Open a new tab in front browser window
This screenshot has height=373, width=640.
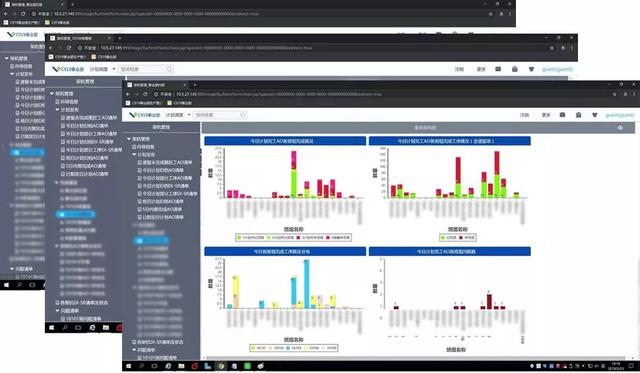[x=195, y=85]
